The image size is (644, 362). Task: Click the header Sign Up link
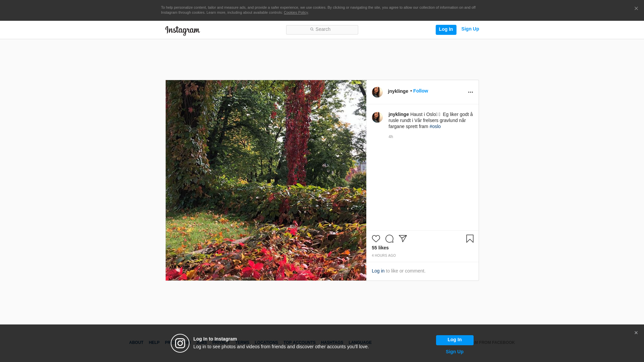470,29
